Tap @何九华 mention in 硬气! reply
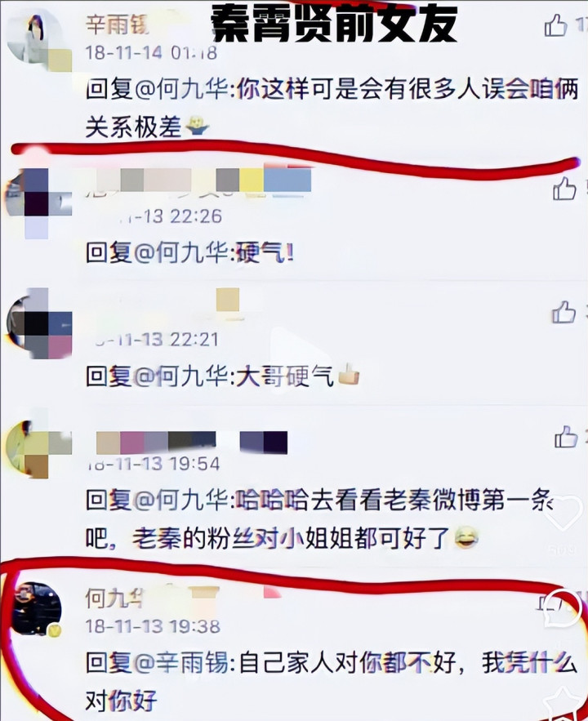The height and width of the screenshot is (721, 588). point(180,252)
